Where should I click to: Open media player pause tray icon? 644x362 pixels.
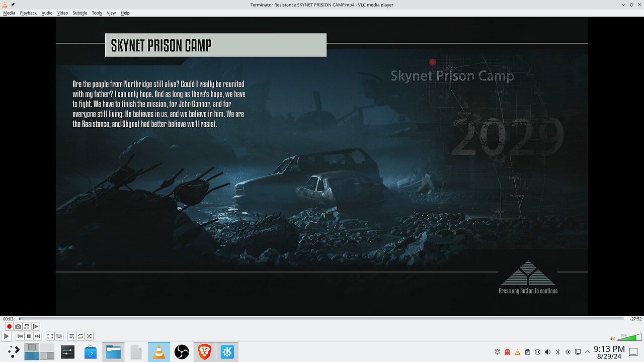point(537,352)
